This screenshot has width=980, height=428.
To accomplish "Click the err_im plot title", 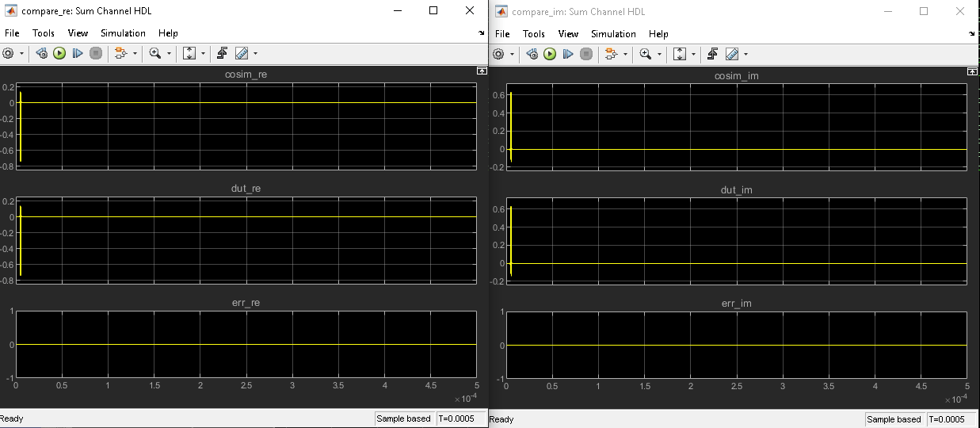I will click(736, 304).
